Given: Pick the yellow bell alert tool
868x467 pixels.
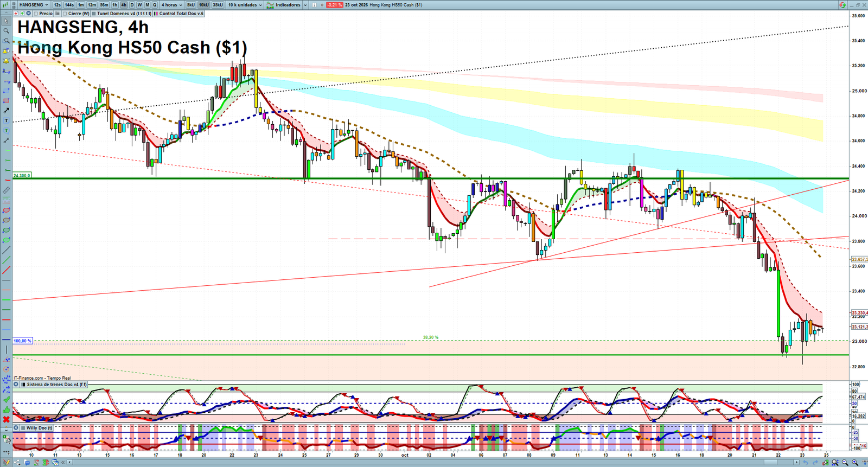Looking at the screenshot, I should click(x=6, y=61).
